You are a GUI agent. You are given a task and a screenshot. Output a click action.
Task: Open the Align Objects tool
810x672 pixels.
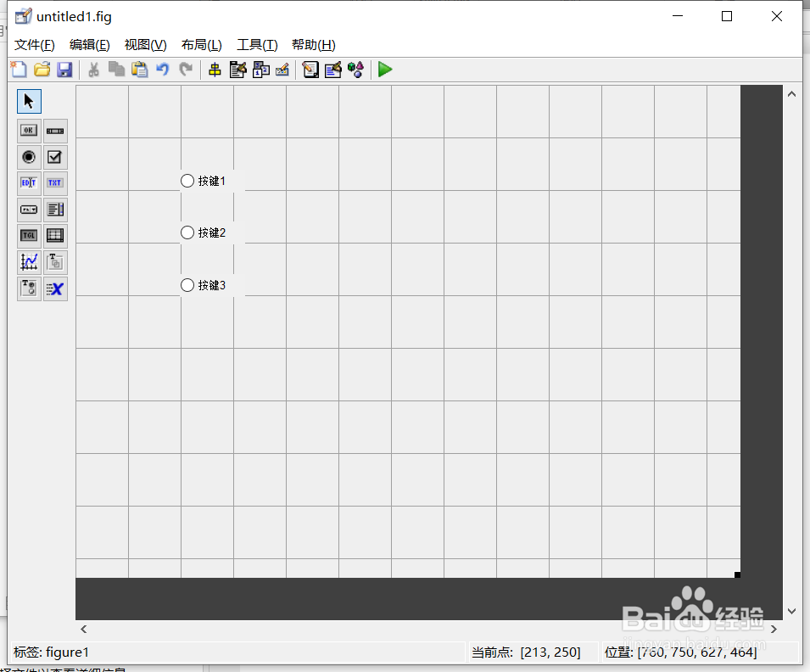tap(215, 70)
